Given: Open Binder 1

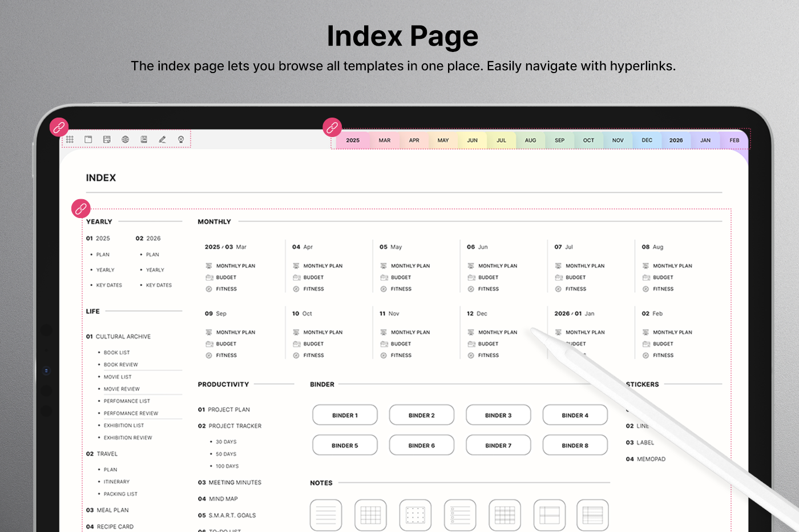Looking at the screenshot, I should click(345, 415).
